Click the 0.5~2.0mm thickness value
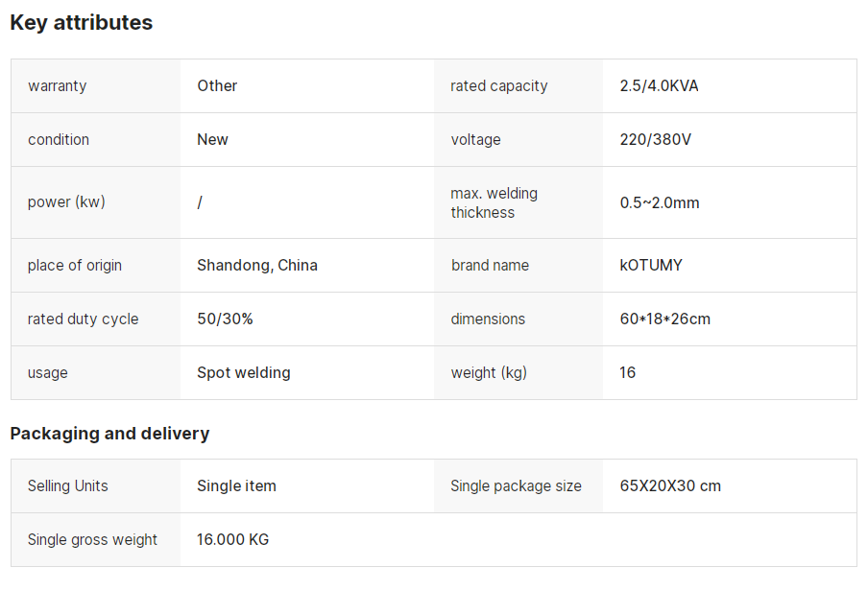 660,202
